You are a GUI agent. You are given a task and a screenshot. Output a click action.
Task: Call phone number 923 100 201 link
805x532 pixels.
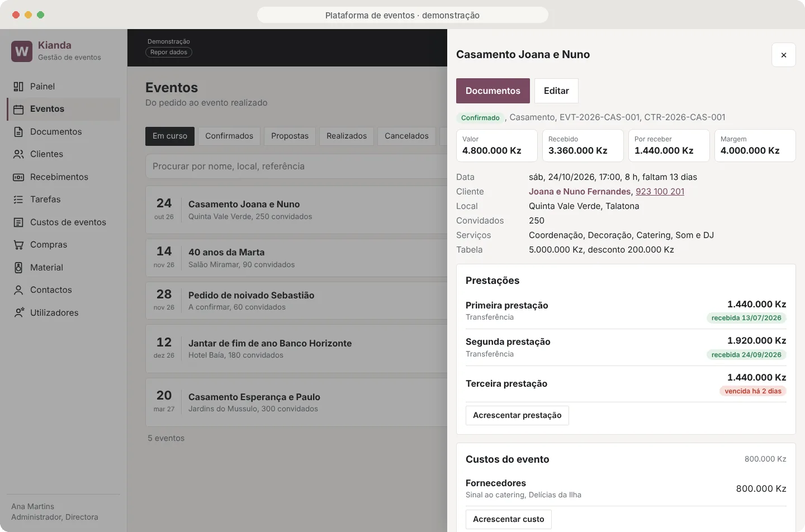pos(660,192)
